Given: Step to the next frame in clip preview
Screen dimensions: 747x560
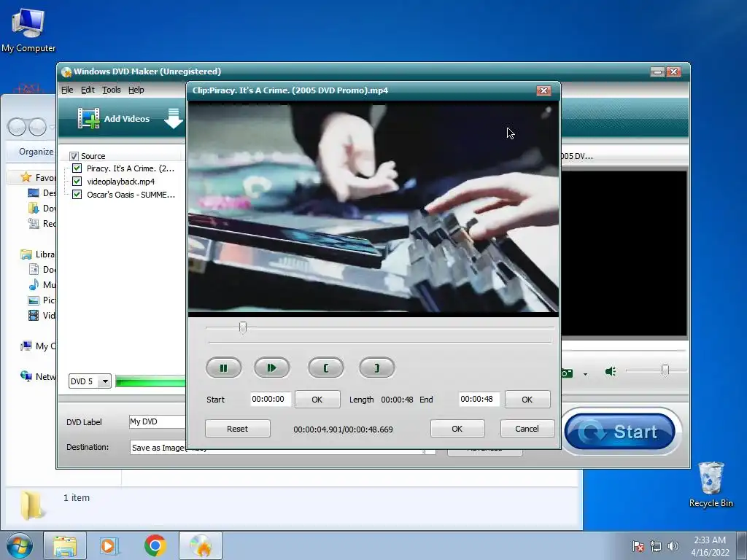Looking at the screenshot, I should pyautogui.click(x=272, y=367).
